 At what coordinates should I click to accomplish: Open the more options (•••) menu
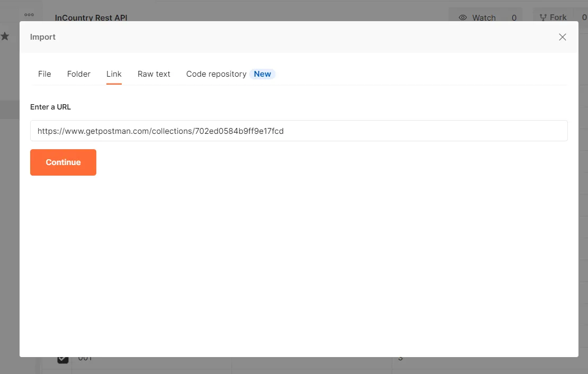(29, 15)
